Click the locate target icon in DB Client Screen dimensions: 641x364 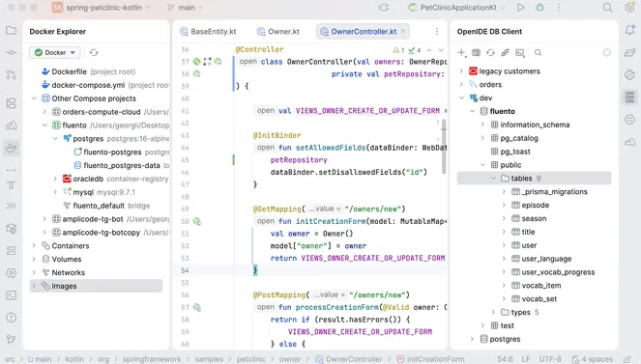click(606, 53)
